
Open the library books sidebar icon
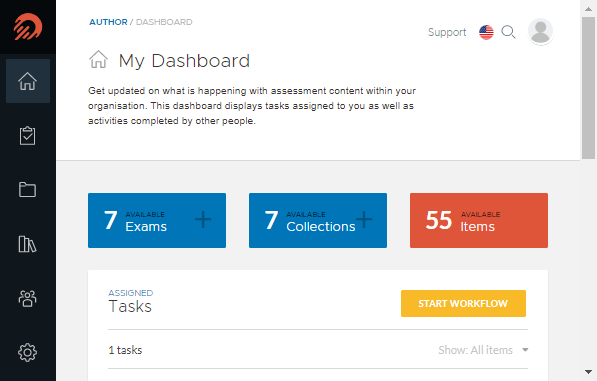pyautogui.click(x=27, y=244)
